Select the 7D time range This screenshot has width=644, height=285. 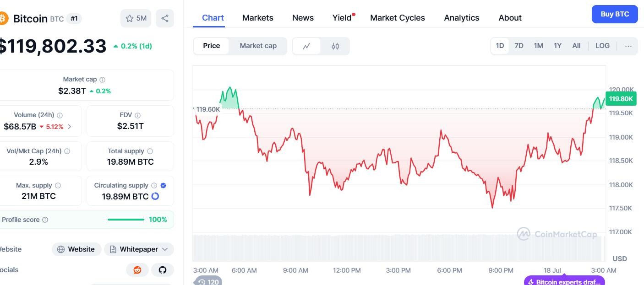click(519, 46)
